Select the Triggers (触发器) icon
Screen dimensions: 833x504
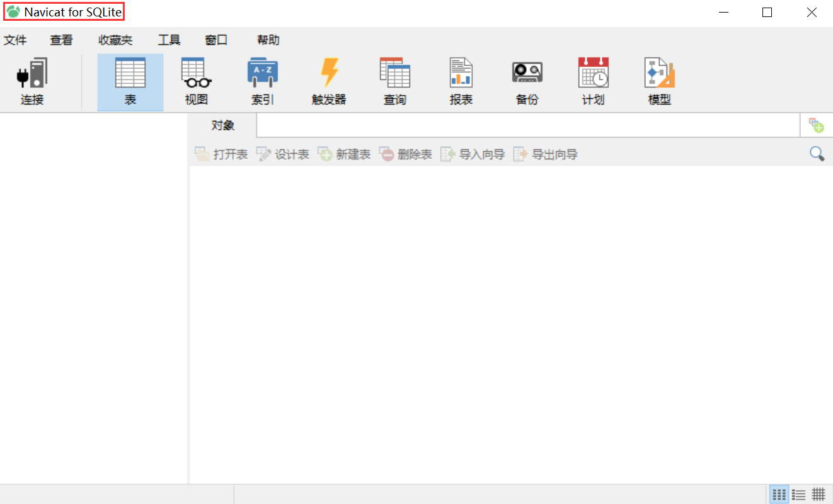[x=328, y=81]
